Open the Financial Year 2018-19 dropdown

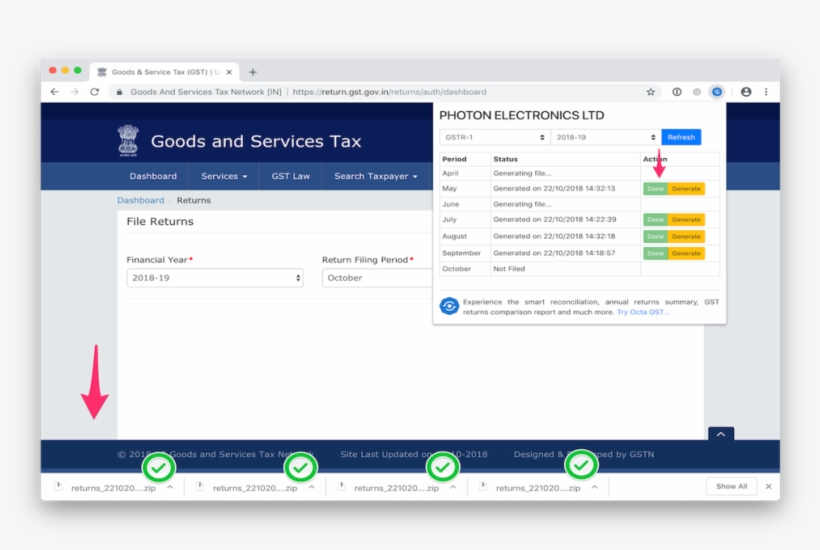click(x=215, y=278)
